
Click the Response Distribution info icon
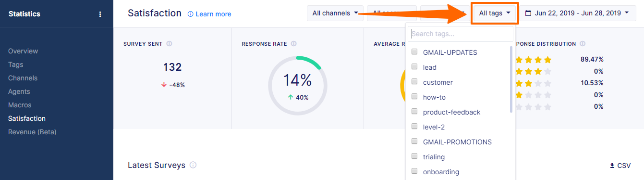583,44
